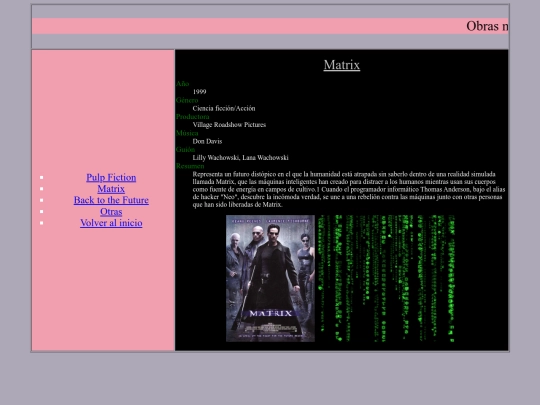
Task: Click the Matrix movie poster image
Action: [270, 278]
